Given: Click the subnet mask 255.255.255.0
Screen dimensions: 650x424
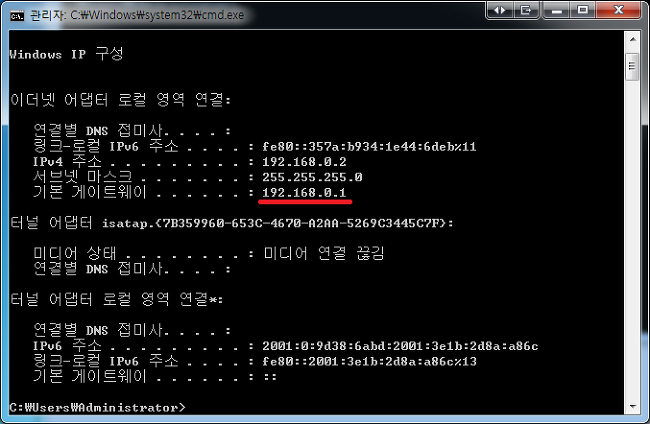Looking at the screenshot, I should (x=312, y=177).
